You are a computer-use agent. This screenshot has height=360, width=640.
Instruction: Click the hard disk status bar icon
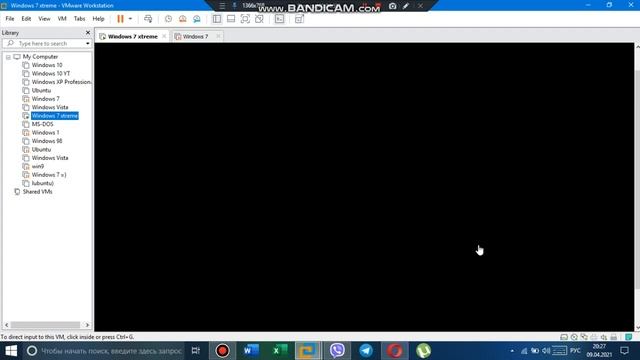[x=564, y=337]
